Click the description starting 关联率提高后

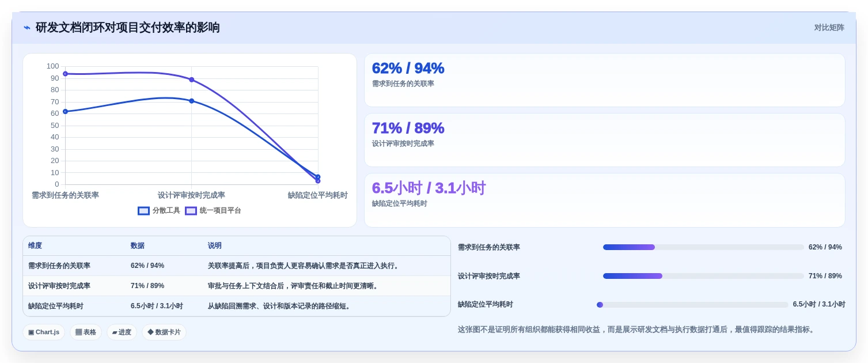[x=305, y=266]
